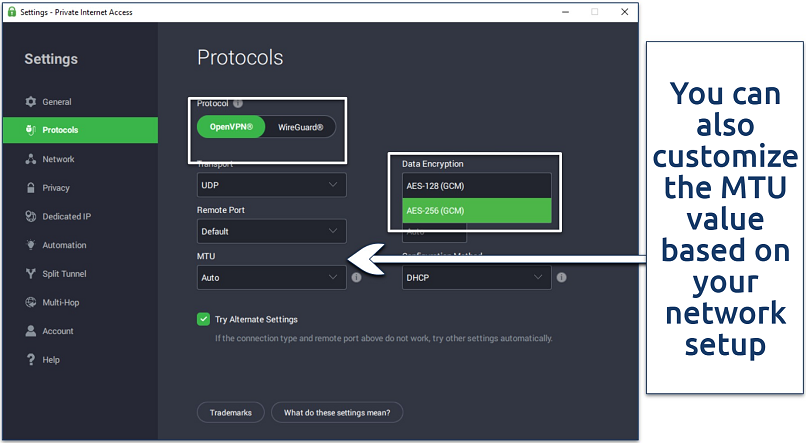Click the Data Encryption label
Viewport: 806px width, 443px height.
coord(432,164)
